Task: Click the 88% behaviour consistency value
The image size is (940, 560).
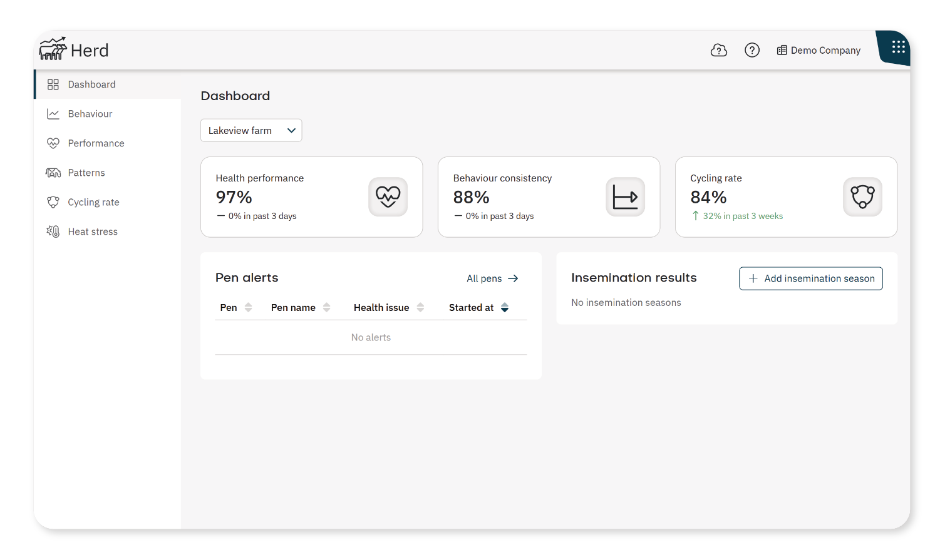Action: pyautogui.click(x=471, y=197)
